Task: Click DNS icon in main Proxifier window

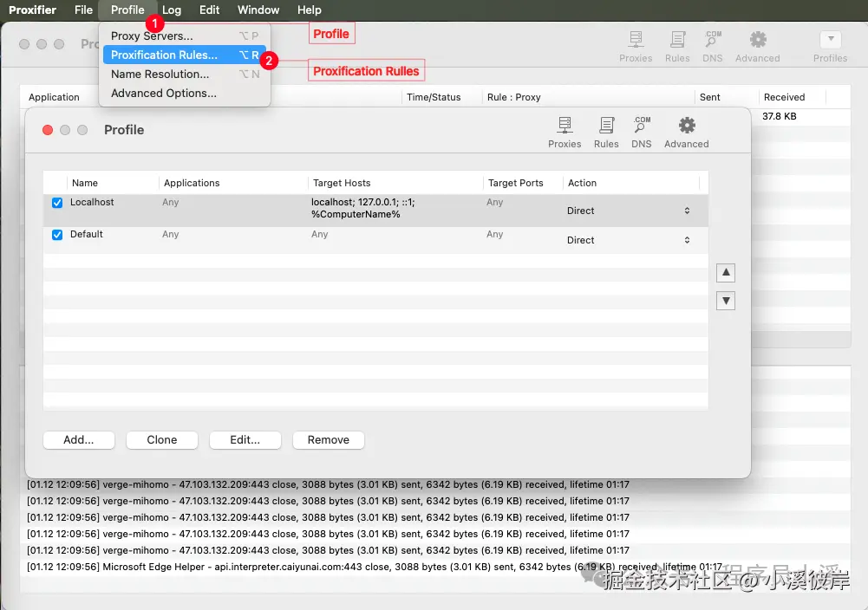Action: click(x=713, y=47)
